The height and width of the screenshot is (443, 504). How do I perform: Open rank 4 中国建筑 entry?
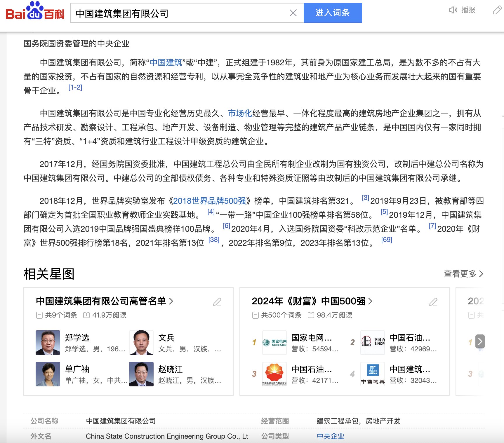[x=410, y=369]
